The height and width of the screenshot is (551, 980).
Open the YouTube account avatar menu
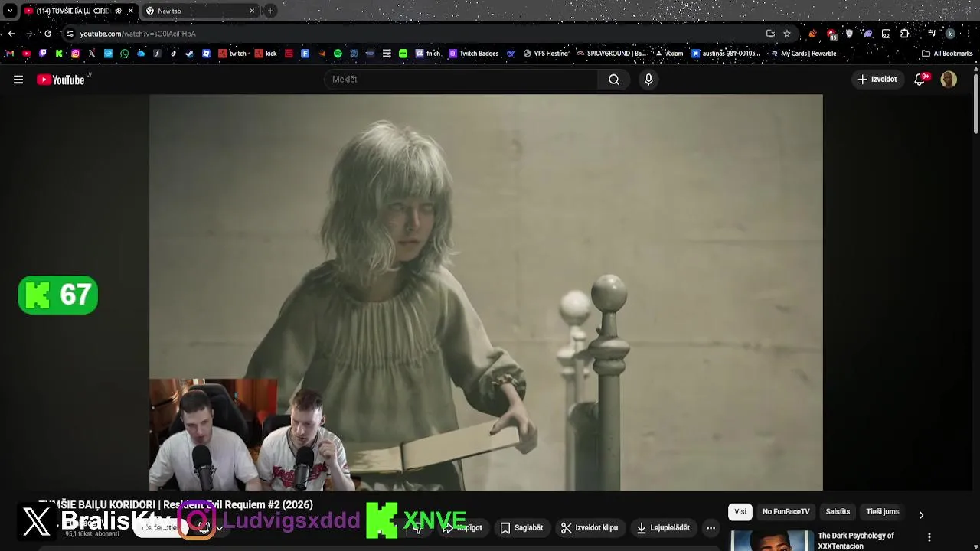949,80
